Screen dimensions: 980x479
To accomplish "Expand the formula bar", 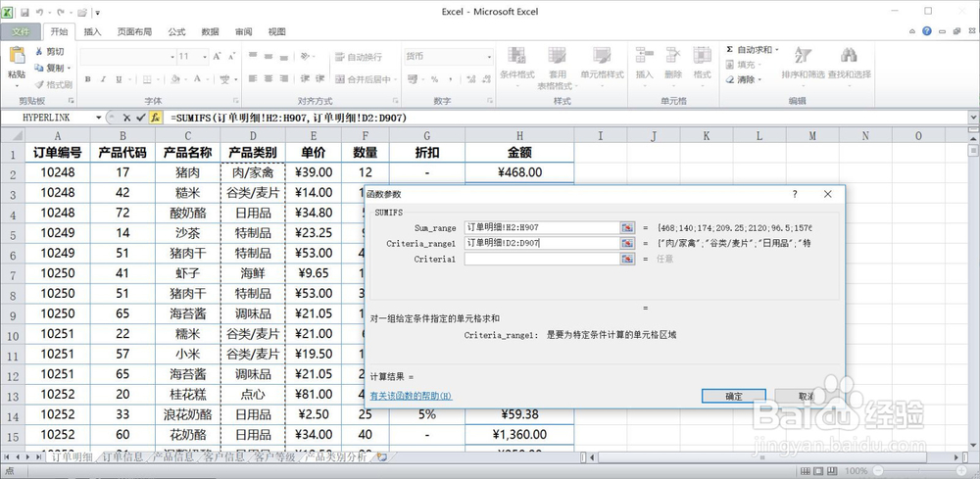I will coord(973,118).
